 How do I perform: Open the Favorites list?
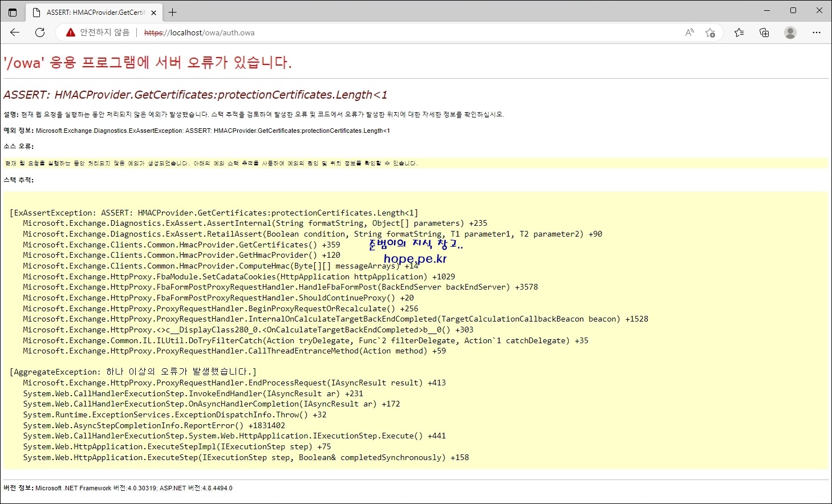click(739, 32)
